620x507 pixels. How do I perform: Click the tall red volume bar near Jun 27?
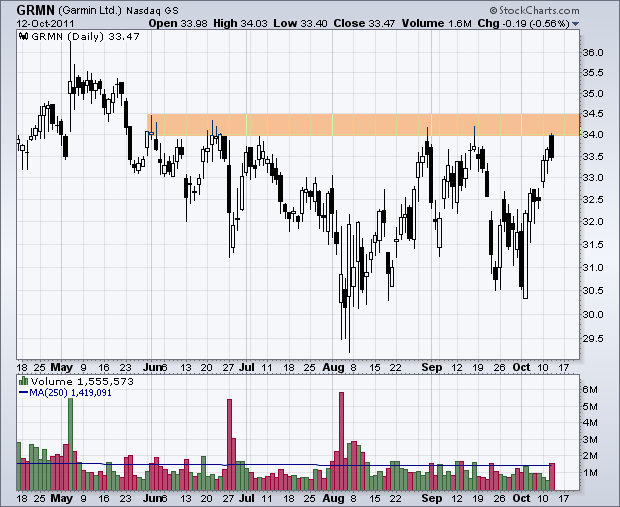229,445
